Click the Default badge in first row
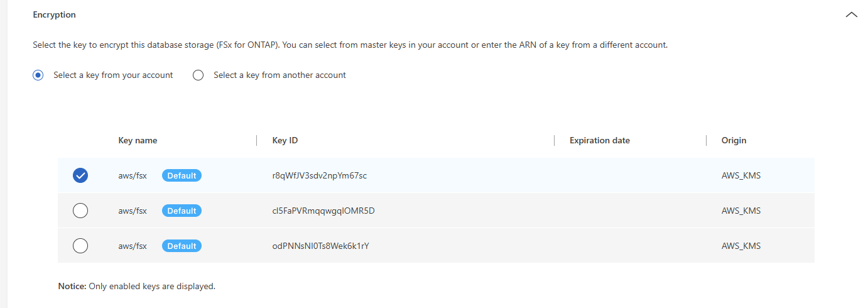 182,176
